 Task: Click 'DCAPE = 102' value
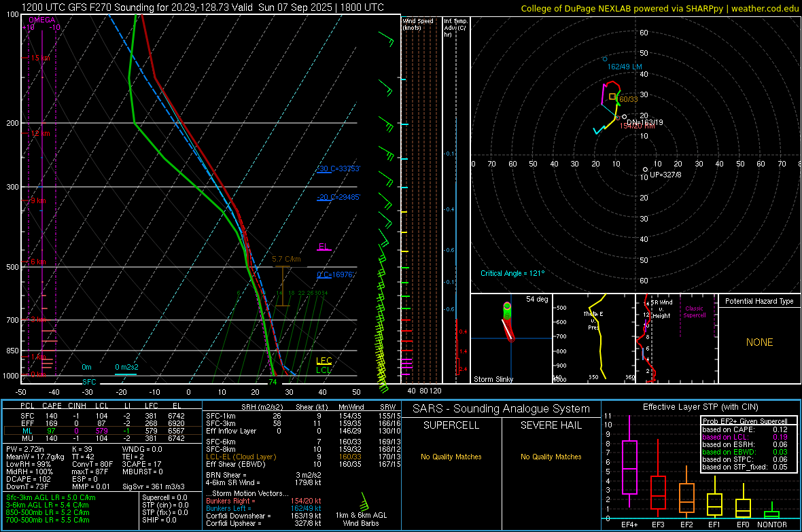tap(28, 479)
